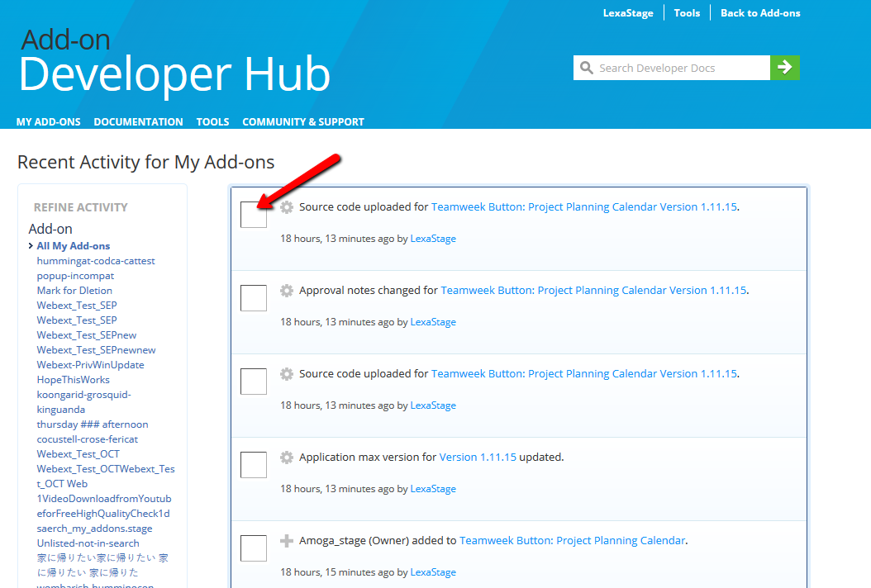The height and width of the screenshot is (588, 871).
Task: Open Teamweek Button link in Amoga_stage entry
Action: point(572,540)
